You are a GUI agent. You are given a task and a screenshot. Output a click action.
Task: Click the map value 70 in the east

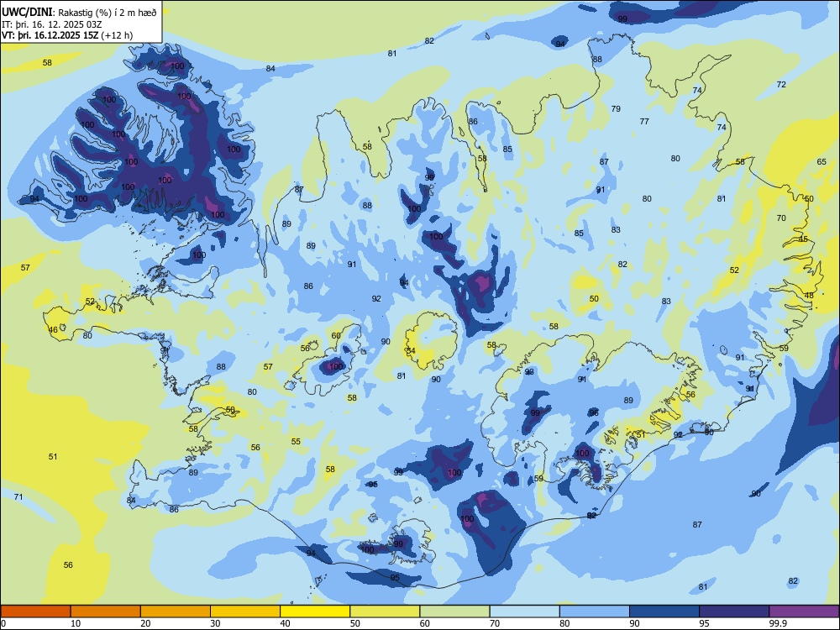point(781,218)
